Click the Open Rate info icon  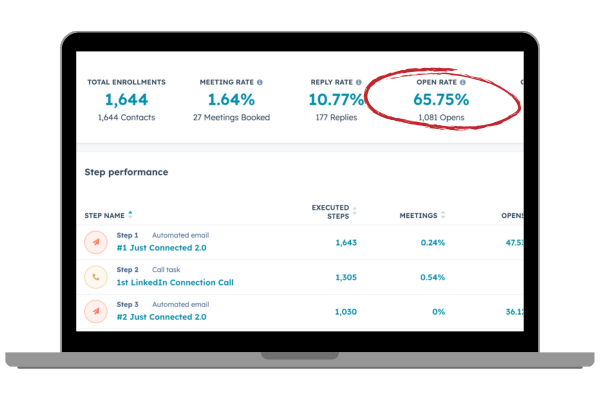[463, 82]
